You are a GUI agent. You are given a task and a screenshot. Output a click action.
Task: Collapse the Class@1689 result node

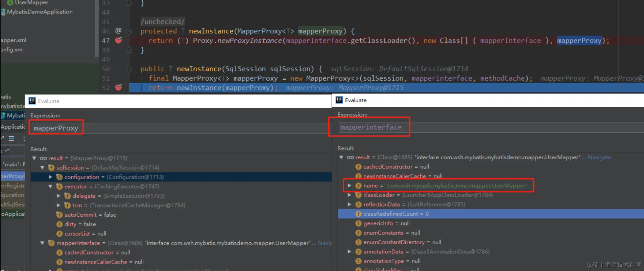click(341, 157)
